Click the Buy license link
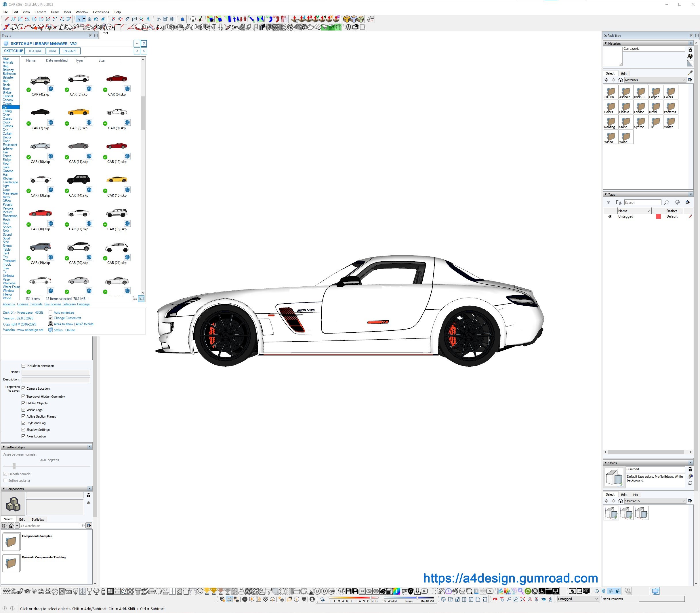Viewport: 700px width, 613px height. point(53,304)
